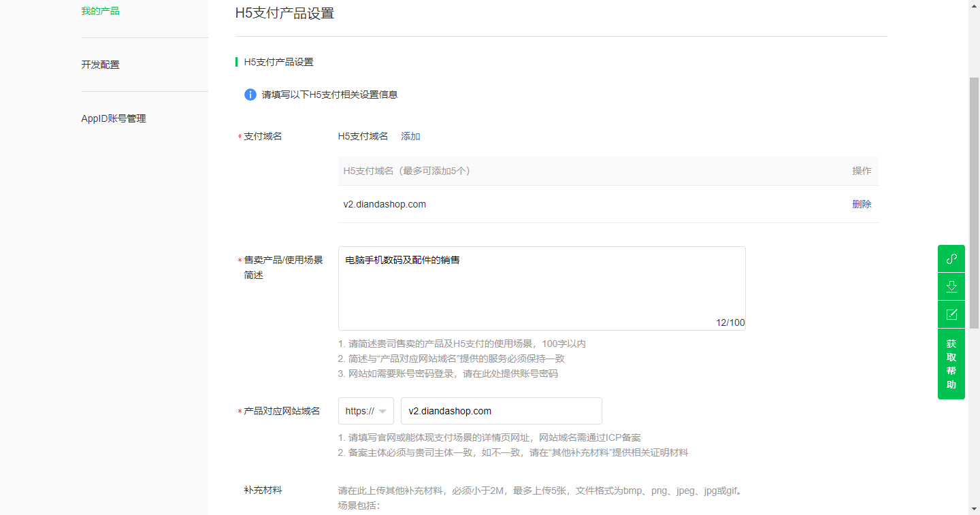Click the dropdown arrow next to https://

[382, 412]
